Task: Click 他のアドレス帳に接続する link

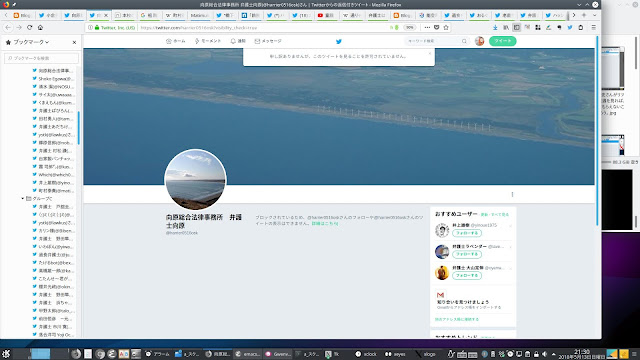Action: click(x=457, y=319)
